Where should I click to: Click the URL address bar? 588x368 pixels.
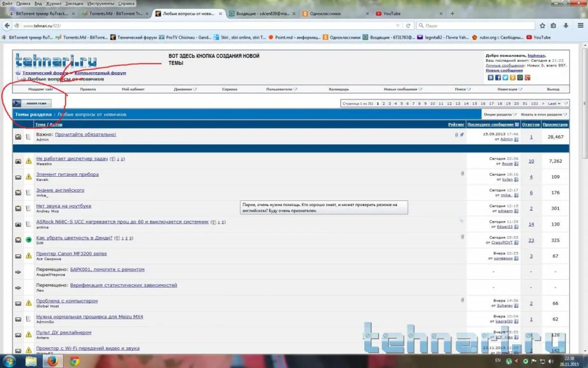209,26
